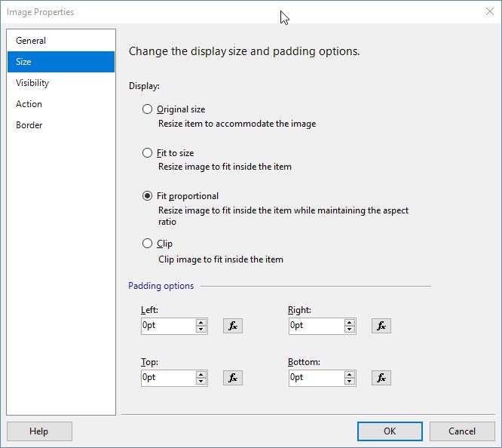
Task: Open expression editor for Right padding
Action: [x=381, y=326]
